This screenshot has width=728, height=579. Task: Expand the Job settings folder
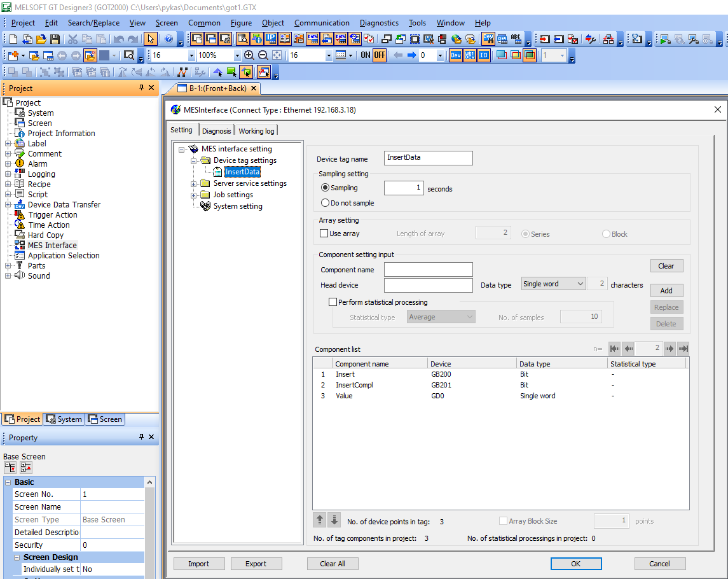(194, 195)
